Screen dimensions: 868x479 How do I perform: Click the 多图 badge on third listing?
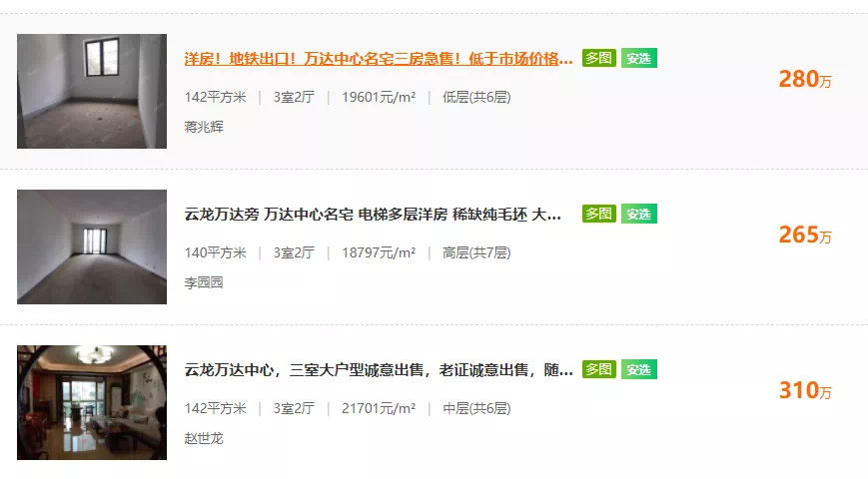(x=599, y=369)
